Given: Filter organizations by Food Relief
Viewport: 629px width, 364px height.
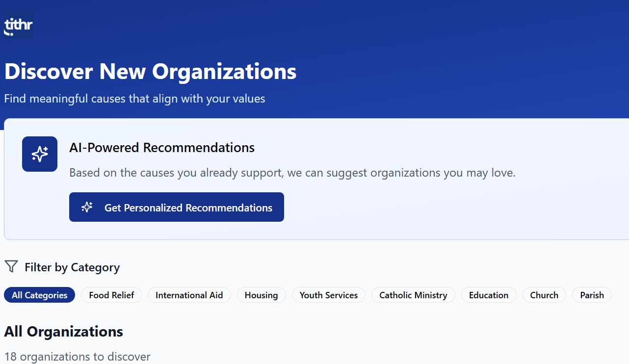Looking at the screenshot, I should point(111,295).
